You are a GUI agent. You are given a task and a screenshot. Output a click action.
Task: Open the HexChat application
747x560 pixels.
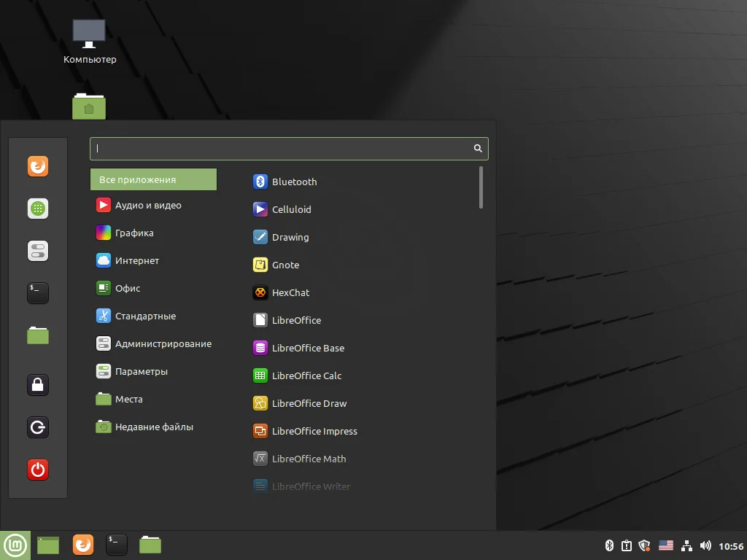[x=290, y=292]
